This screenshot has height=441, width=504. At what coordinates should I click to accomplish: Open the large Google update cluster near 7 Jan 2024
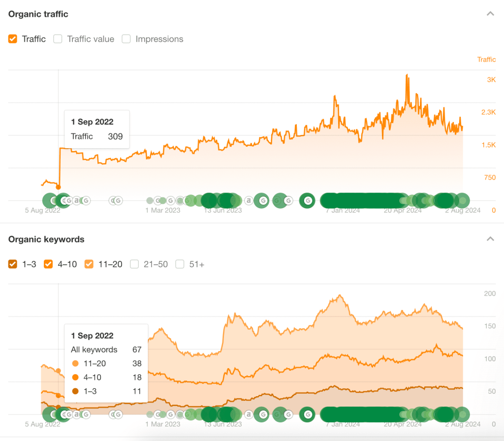345,200
